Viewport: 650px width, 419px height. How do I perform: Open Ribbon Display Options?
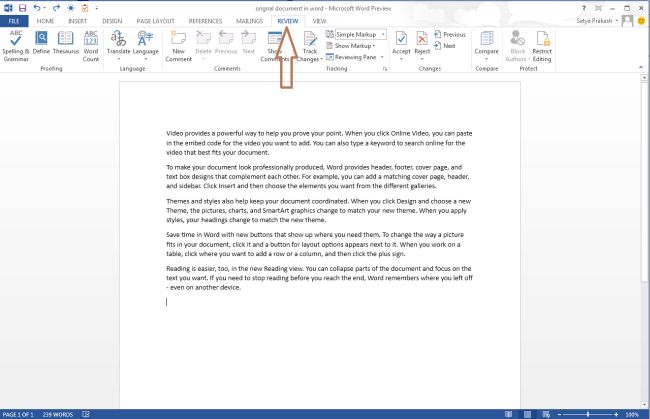click(x=598, y=8)
